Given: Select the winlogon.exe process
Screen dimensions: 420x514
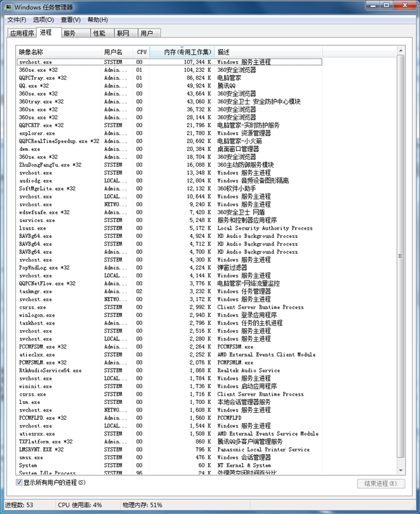Looking at the screenshot, I should [x=169, y=315].
